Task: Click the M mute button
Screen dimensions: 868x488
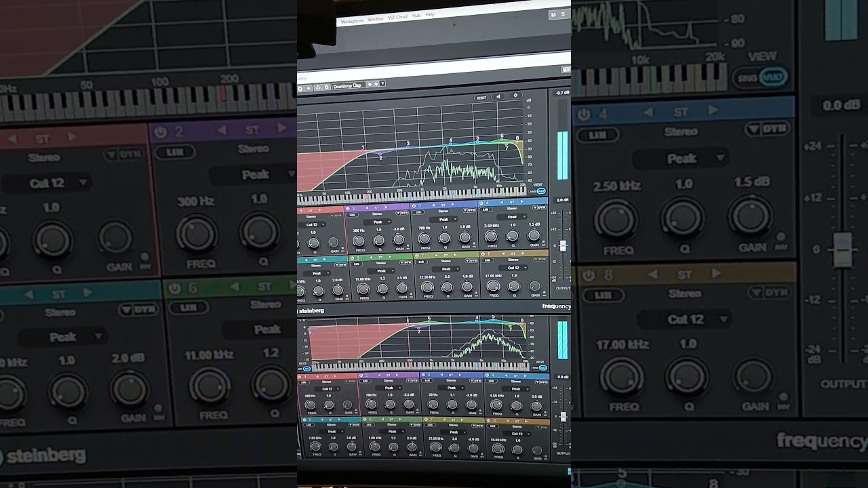Action: pos(553,14)
